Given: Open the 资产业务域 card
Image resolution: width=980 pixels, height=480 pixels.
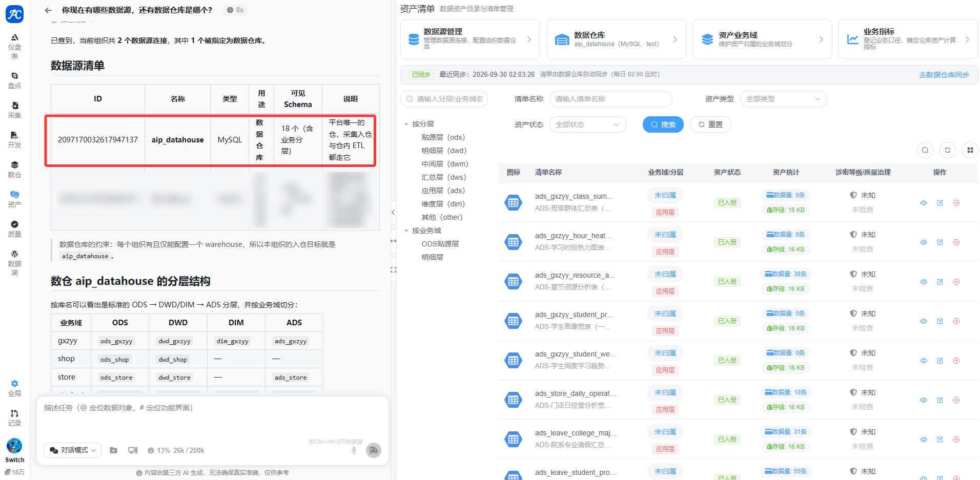Looking at the screenshot, I should pos(762,39).
